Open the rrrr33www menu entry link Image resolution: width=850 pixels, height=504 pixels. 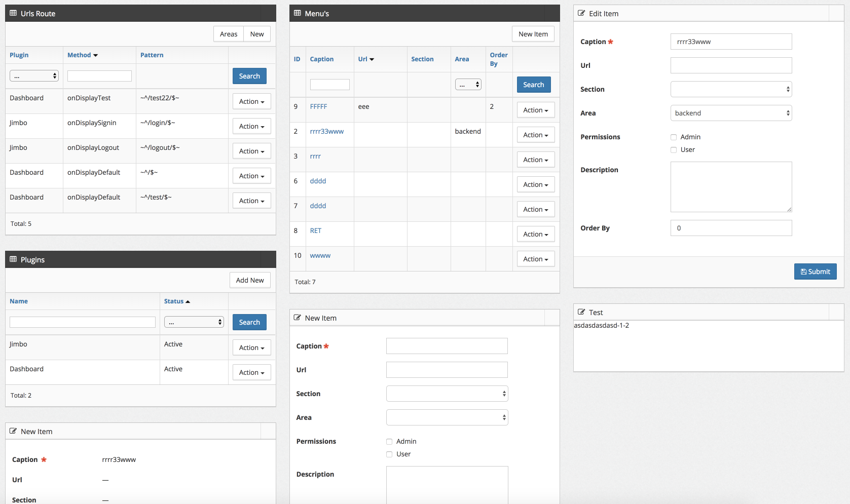(x=327, y=131)
